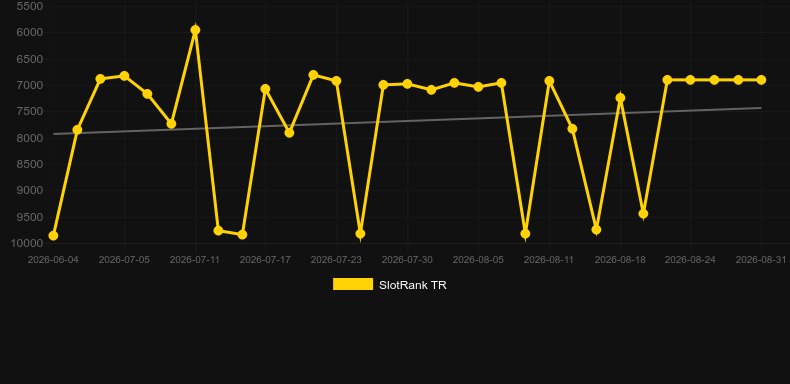Click the 2026-06-04 x-axis date label
790x384 pixels.
click(53, 260)
